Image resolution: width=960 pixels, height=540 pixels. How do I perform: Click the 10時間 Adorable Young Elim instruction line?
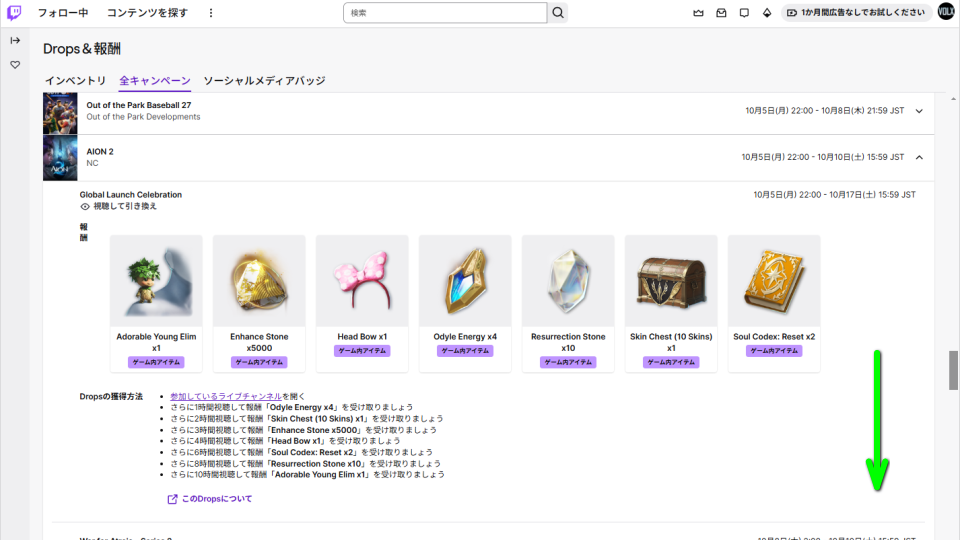pyautogui.click(x=307, y=475)
